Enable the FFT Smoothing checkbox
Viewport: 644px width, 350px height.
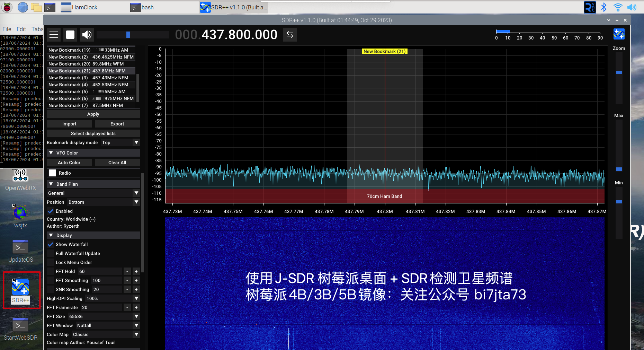[x=51, y=280]
